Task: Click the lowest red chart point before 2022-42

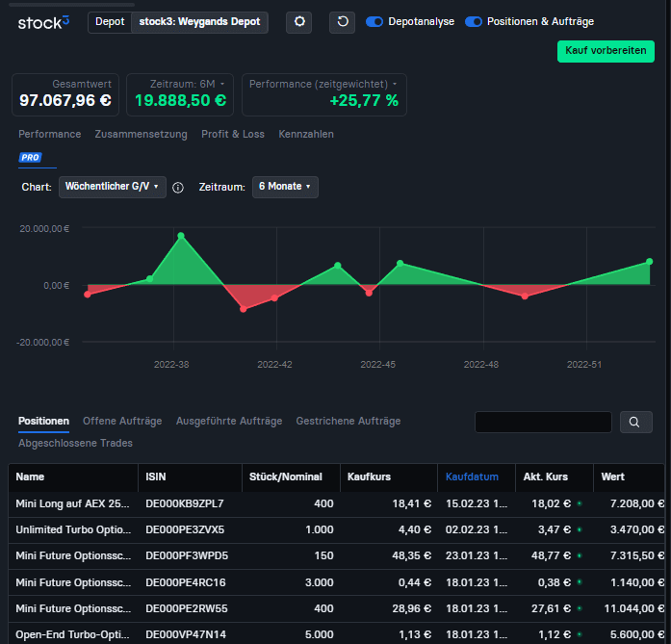Action: (243, 309)
